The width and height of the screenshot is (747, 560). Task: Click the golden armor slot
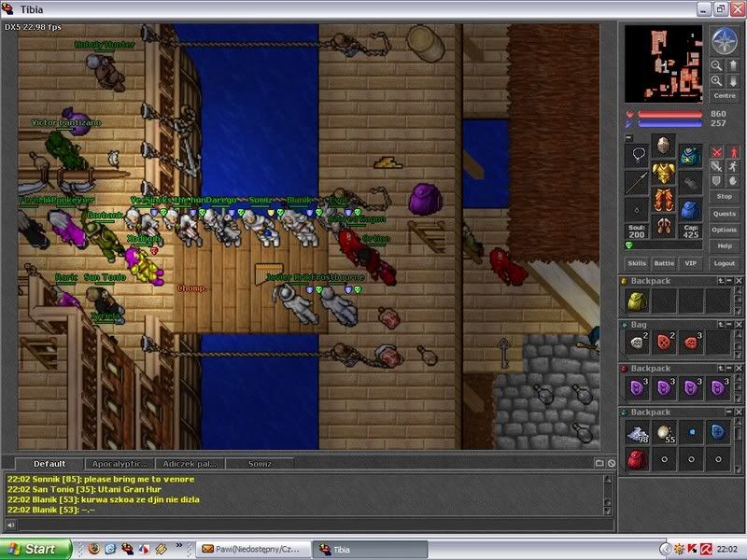(x=663, y=173)
